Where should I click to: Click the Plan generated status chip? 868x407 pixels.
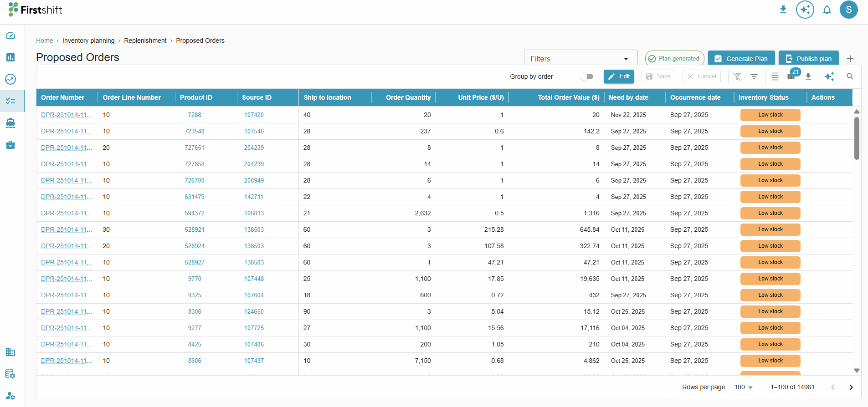coord(674,59)
